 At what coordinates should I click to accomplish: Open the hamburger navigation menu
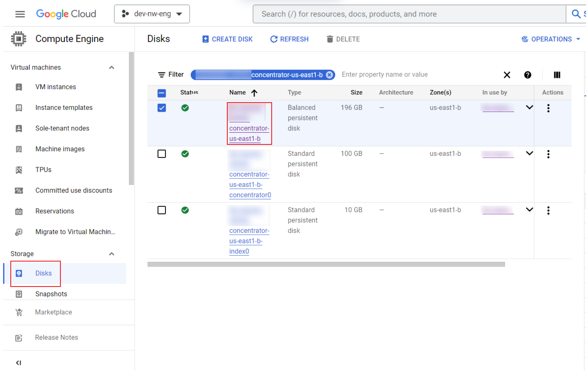[x=20, y=14]
